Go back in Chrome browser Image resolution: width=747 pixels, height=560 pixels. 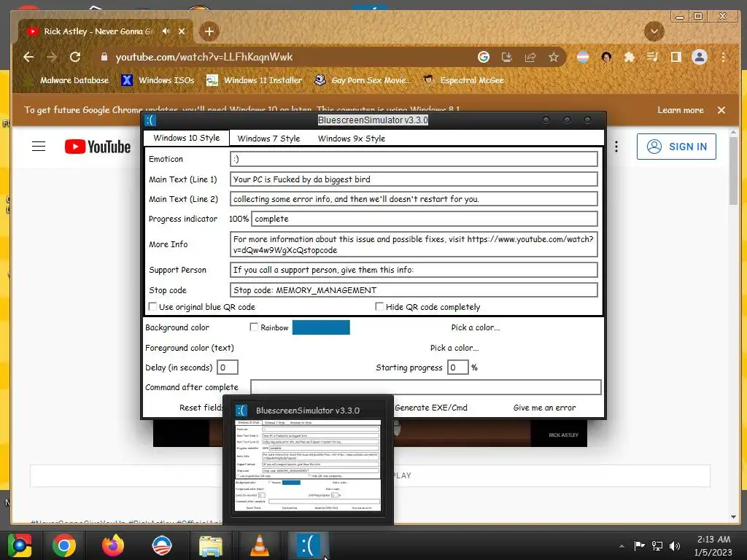click(28, 57)
